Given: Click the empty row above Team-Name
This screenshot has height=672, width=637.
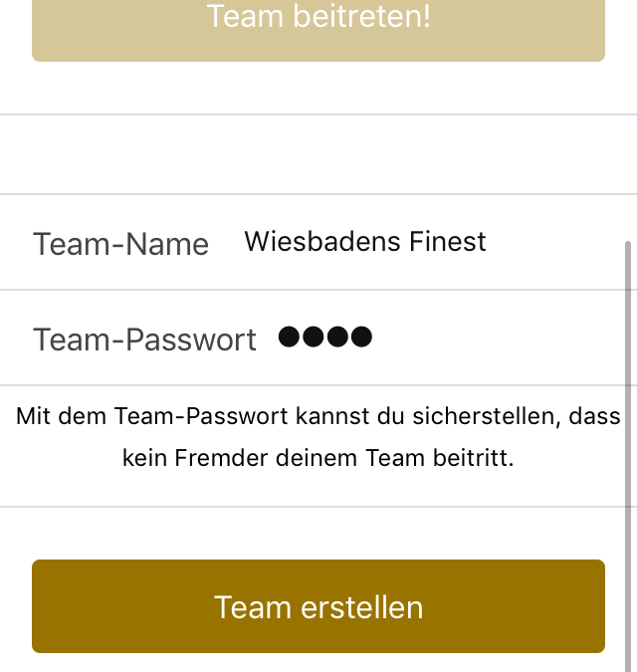Looking at the screenshot, I should [x=318, y=154].
